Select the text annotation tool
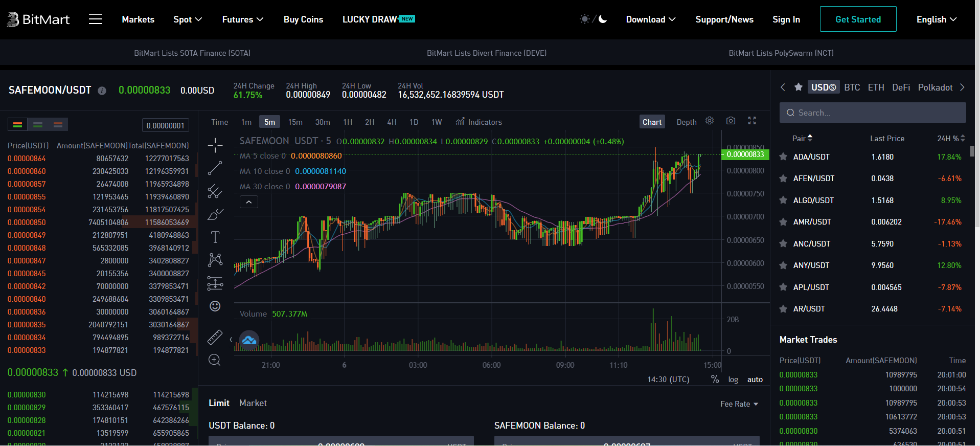 215,237
